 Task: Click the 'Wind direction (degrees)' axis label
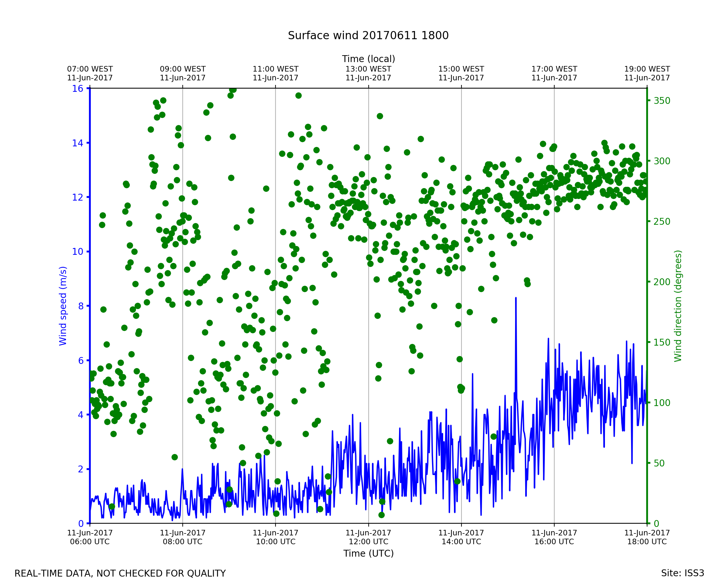tap(678, 306)
